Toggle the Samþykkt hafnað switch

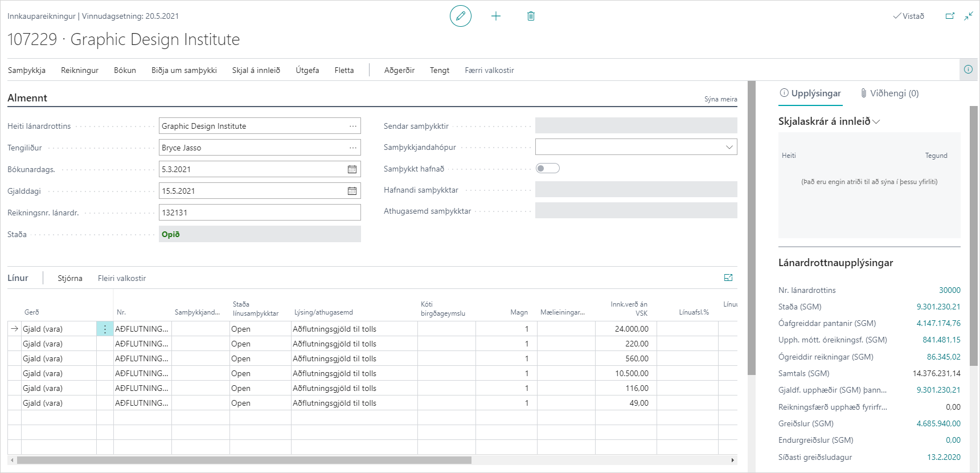tap(547, 168)
